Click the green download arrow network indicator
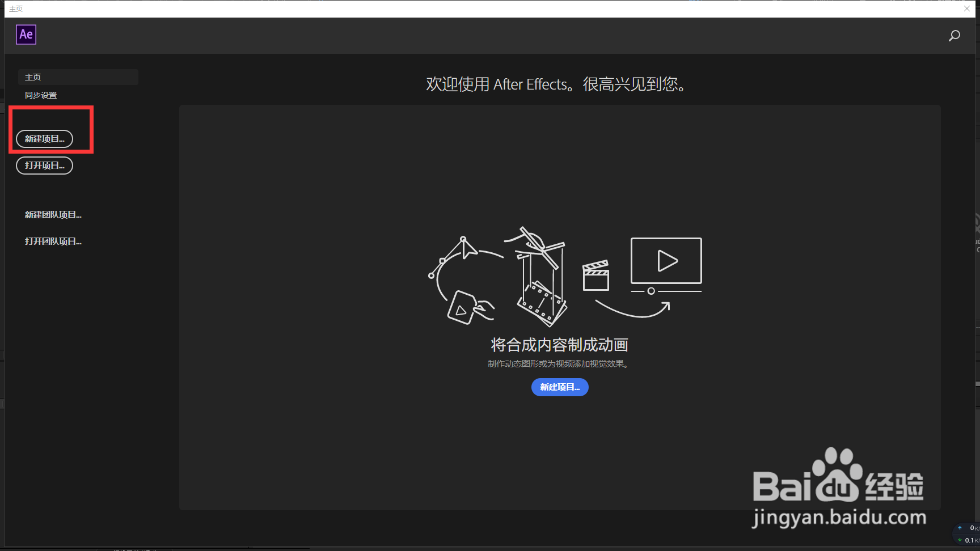The image size is (980, 551). click(x=958, y=539)
